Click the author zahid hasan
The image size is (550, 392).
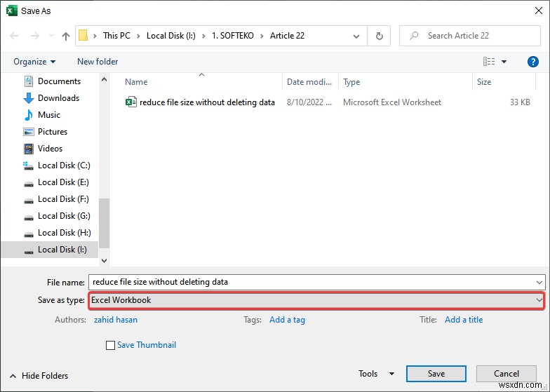click(x=115, y=320)
